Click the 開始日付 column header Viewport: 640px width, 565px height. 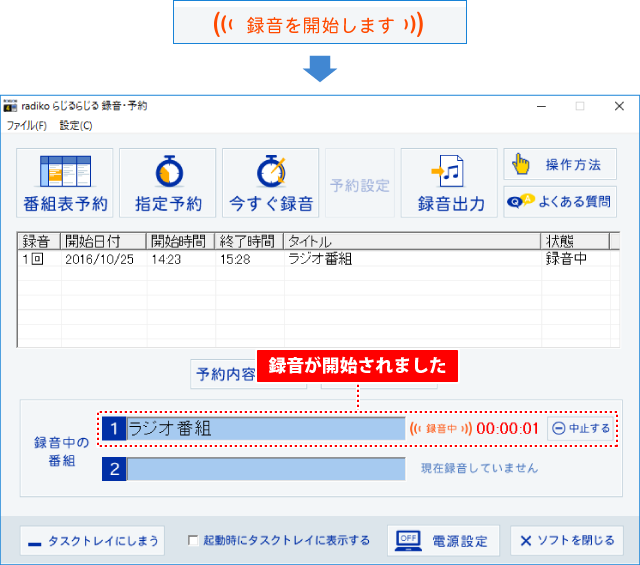click(x=104, y=241)
